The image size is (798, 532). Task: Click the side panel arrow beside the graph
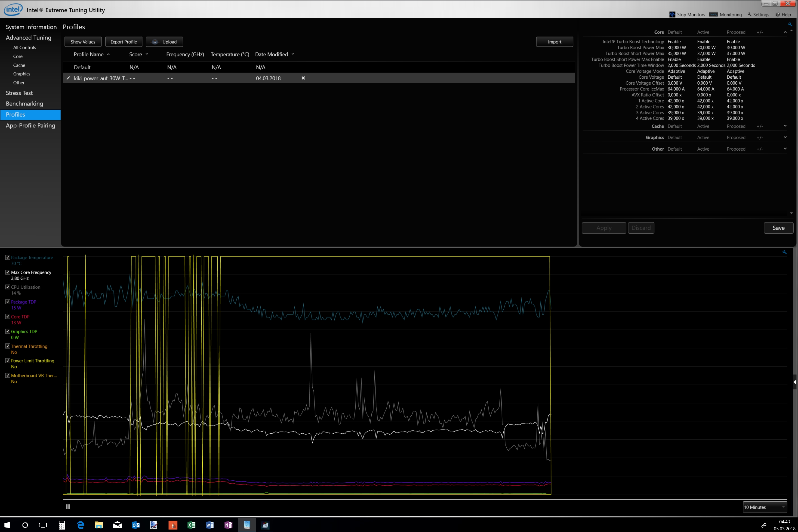[795, 382]
